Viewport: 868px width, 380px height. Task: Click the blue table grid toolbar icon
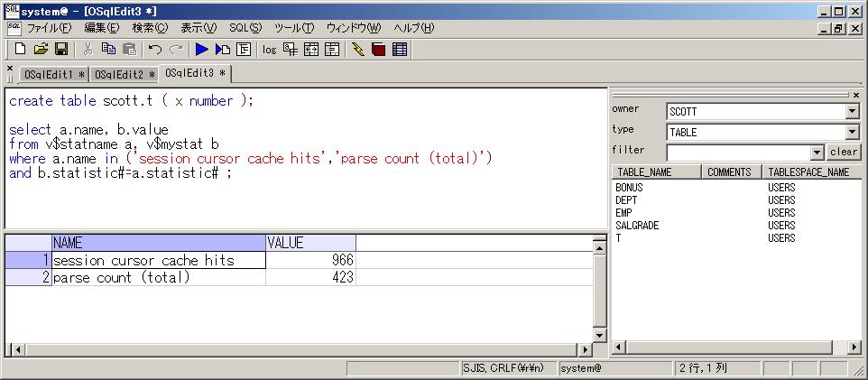(x=400, y=49)
